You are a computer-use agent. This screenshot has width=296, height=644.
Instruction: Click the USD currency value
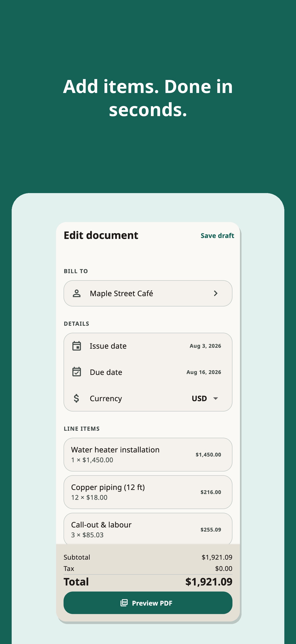click(x=199, y=398)
